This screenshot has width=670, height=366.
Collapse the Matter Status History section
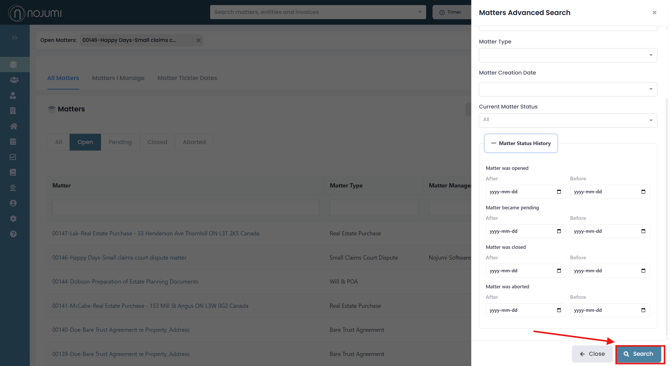(521, 143)
